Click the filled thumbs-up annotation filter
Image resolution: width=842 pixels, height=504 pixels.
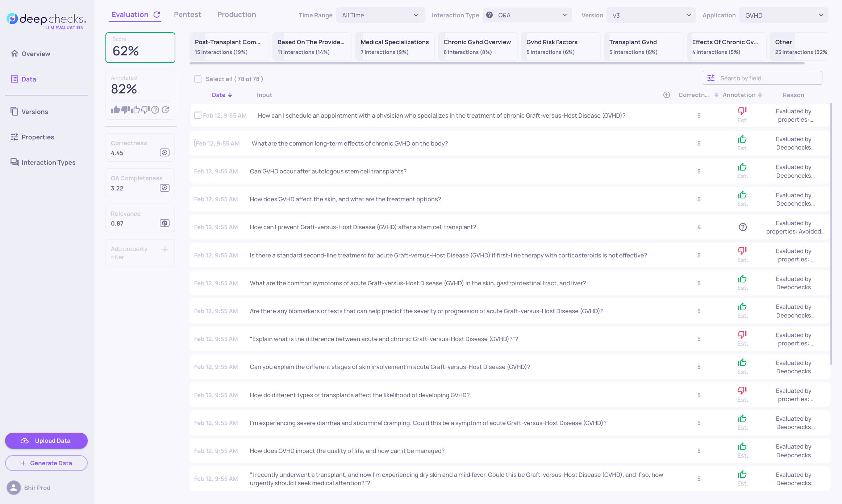pyautogui.click(x=115, y=110)
